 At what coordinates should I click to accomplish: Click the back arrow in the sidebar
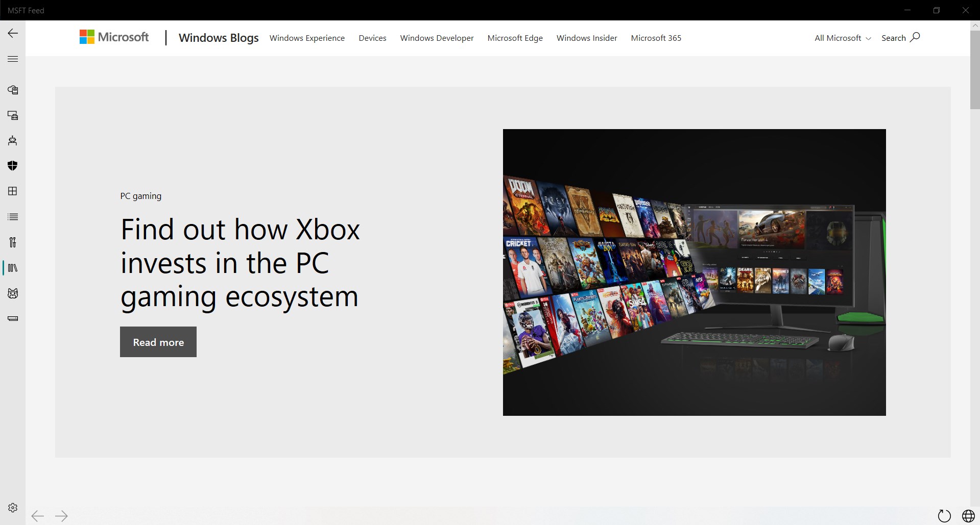[x=13, y=34]
